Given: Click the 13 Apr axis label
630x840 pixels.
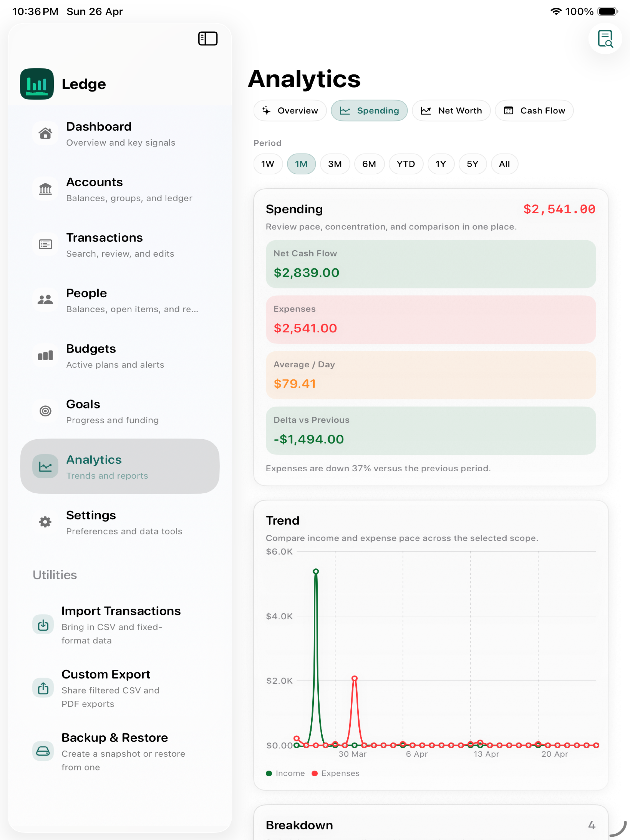Looking at the screenshot, I should pyautogui.click(x=486, y=754).
